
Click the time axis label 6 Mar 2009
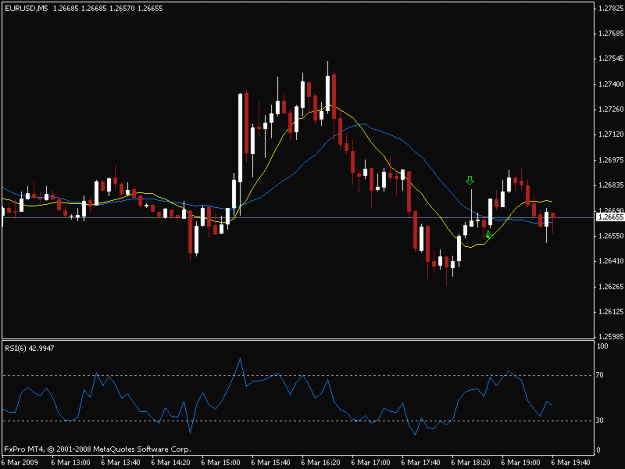(20, 463)
